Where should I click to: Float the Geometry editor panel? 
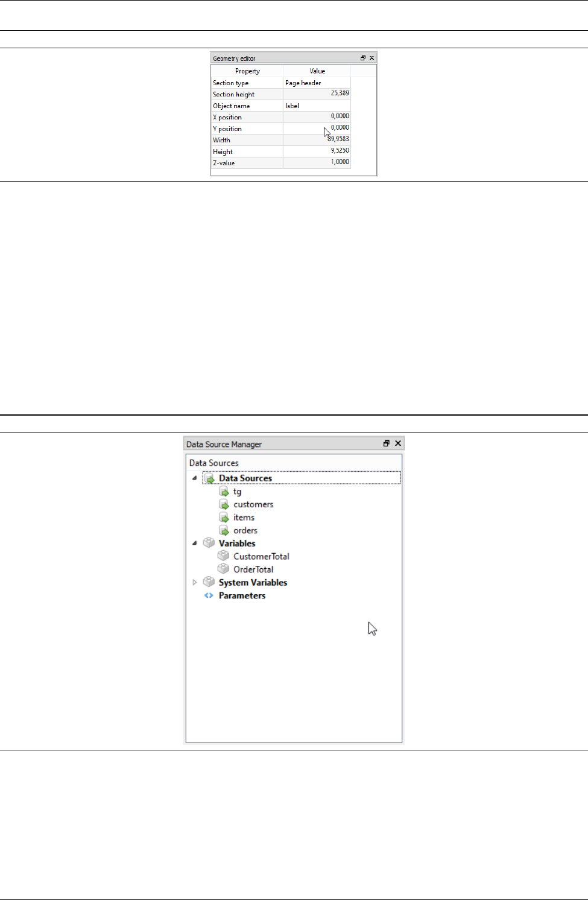coord(363,58)
